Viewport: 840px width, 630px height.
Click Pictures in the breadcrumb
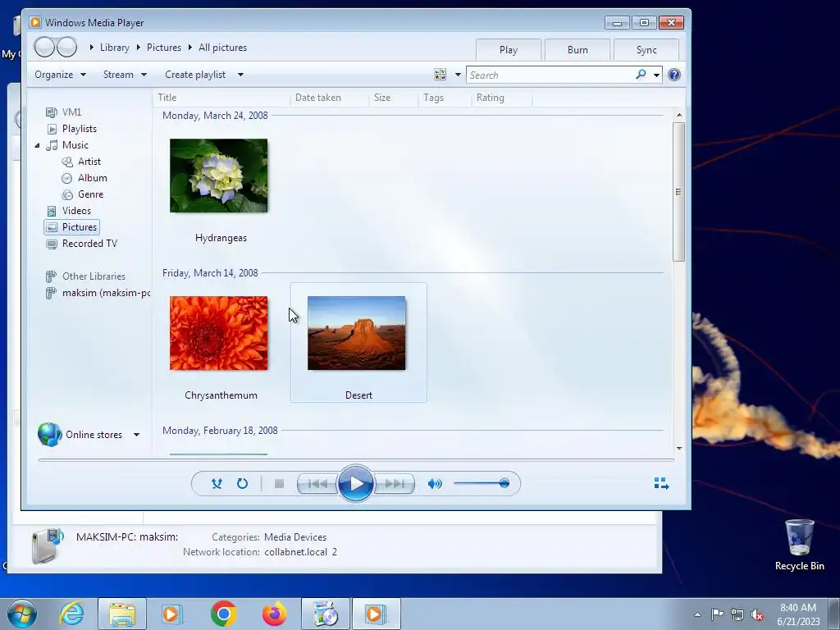pyautogui.click(x=164, y=47)
